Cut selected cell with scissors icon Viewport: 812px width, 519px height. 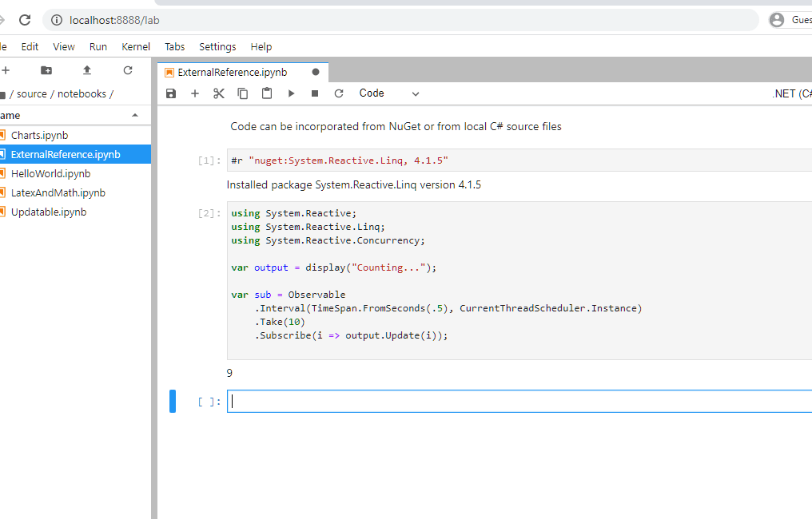219,93
